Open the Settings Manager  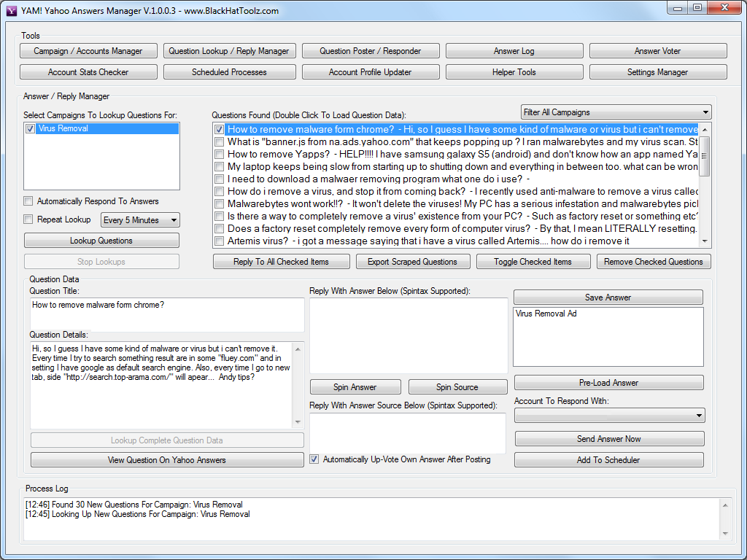pyautogui.click(x=658, y=72)
